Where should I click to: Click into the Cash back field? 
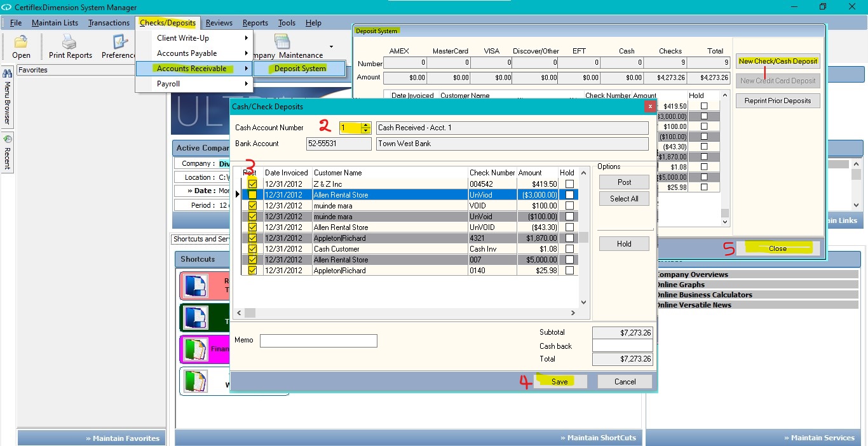tap(622, 346)
